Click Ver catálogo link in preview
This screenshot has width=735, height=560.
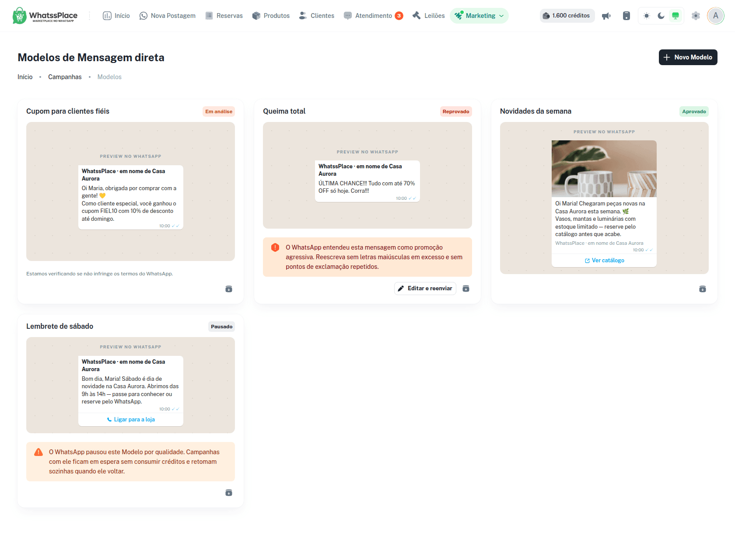click(604, 261)
